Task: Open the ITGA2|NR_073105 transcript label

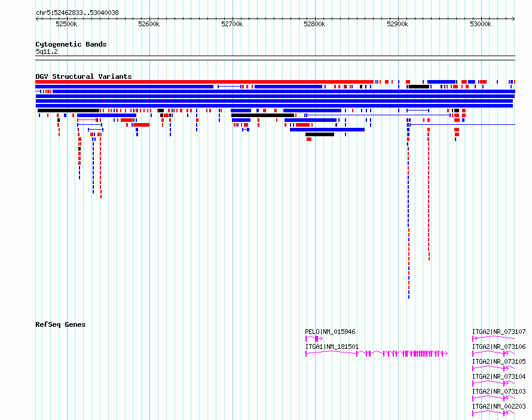Action: tap(499, 361)
